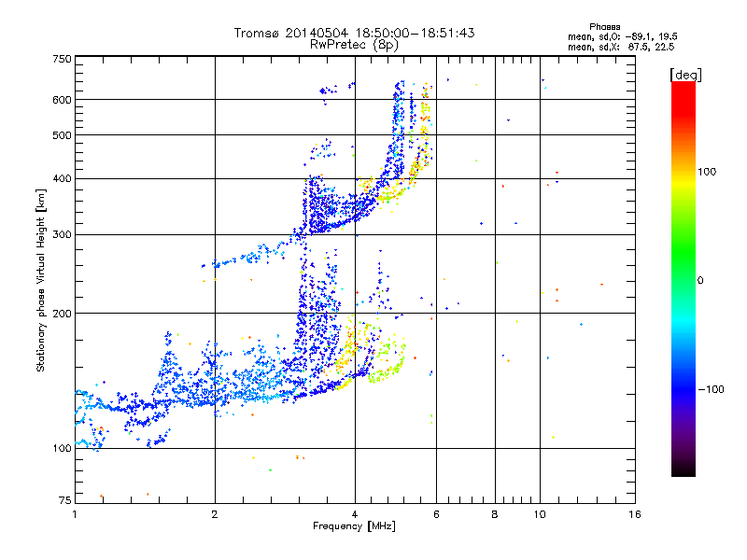Click the '750' y-axis tick label
Viewport: 747px width, 560px height.
[62, 59]
